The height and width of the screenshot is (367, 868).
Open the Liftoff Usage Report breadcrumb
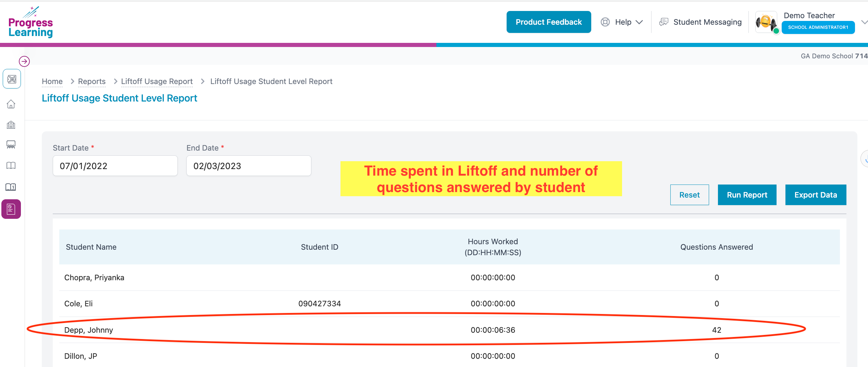[157, 81]
